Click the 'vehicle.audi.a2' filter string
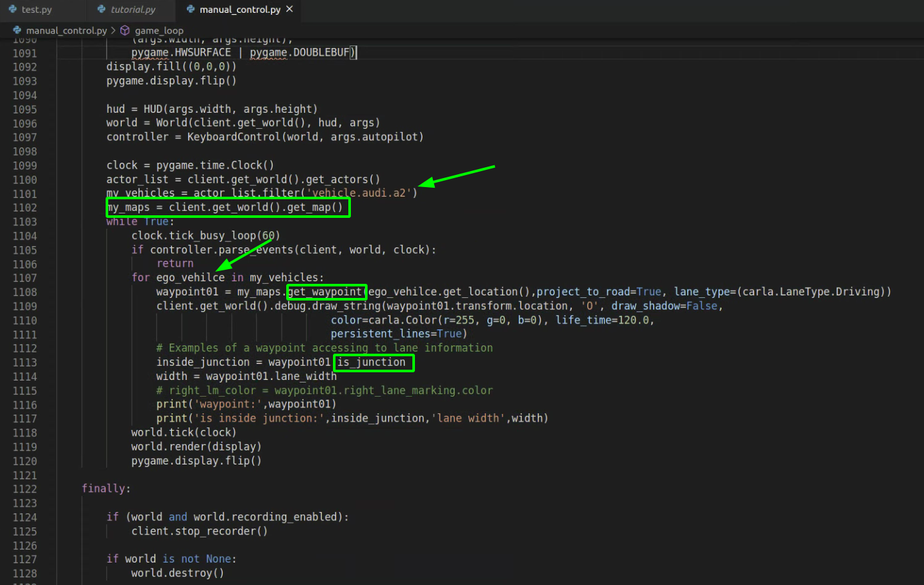The width and height of the screenshot is (924, 585). (359, 193)
